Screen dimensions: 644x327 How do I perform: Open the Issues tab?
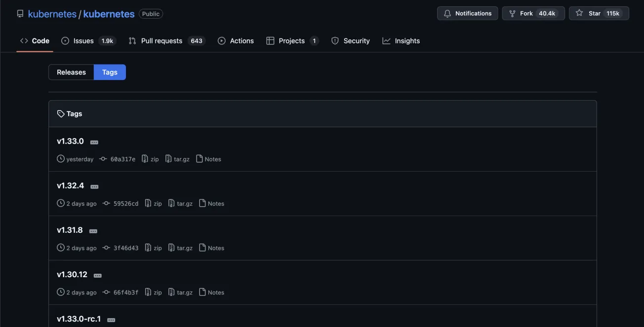coord(88,41)
